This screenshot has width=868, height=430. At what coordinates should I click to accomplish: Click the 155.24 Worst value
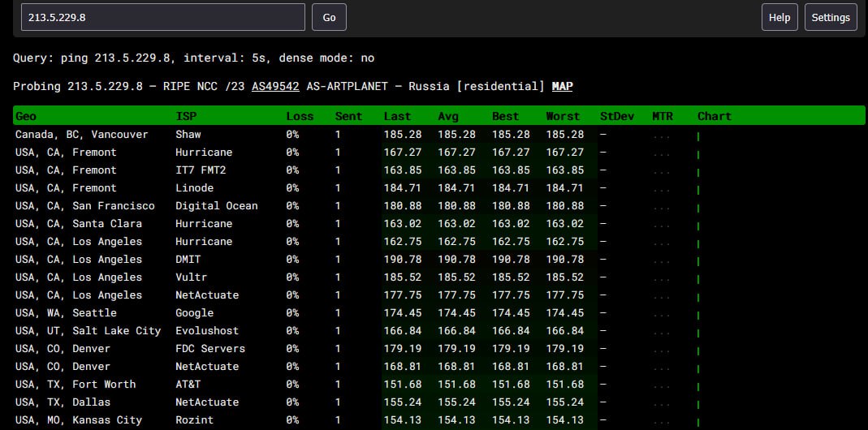click(x=564, y=402)
